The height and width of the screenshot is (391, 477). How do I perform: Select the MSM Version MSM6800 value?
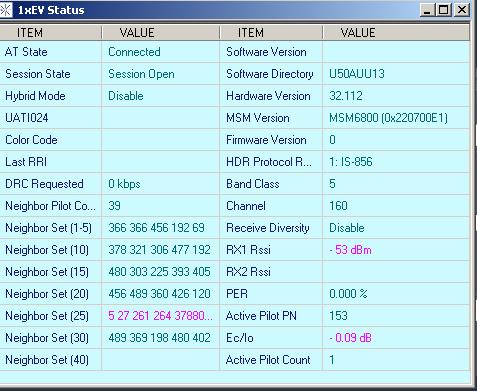[388, 118]
